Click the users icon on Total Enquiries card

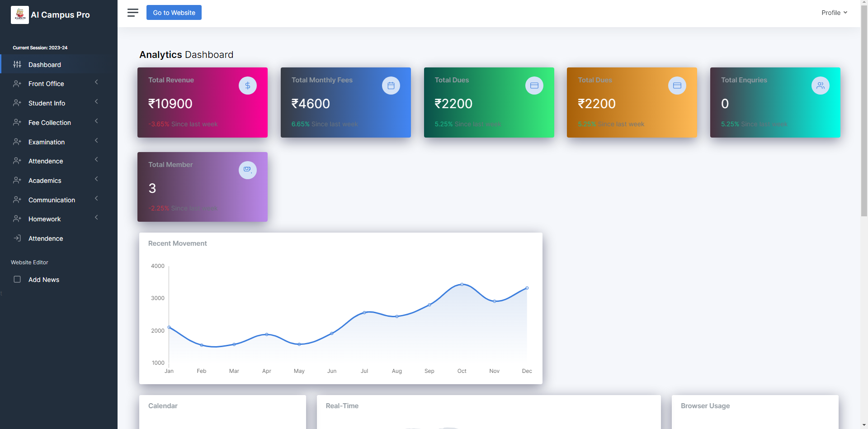tap(820, 86)
